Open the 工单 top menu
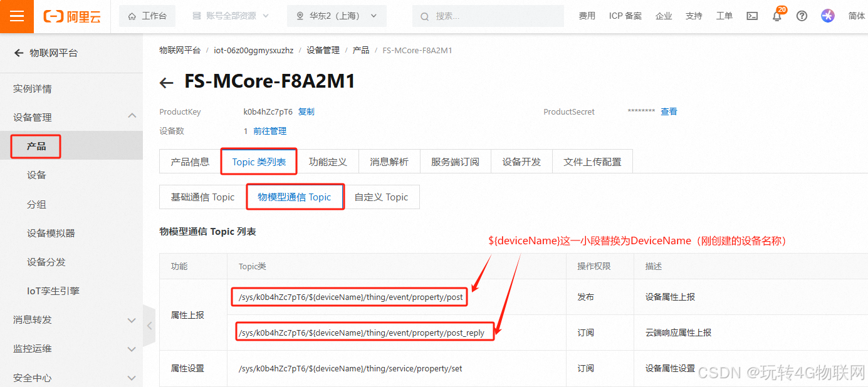The height and width of the screenshot is (387, 868). (x=724, y=16)
